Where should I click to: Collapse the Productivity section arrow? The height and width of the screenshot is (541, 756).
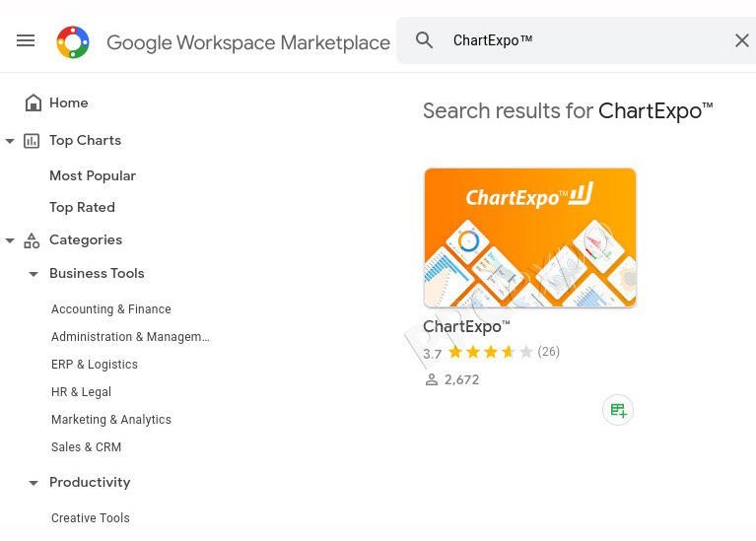tap(34, 483)
